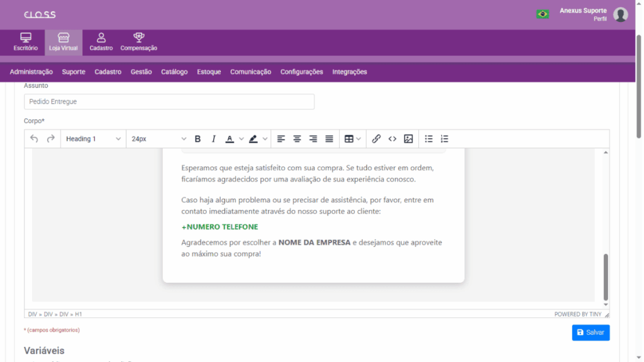Toggle bold formatting in the editor
Screen dimensions: 644x362
[197, 139]
